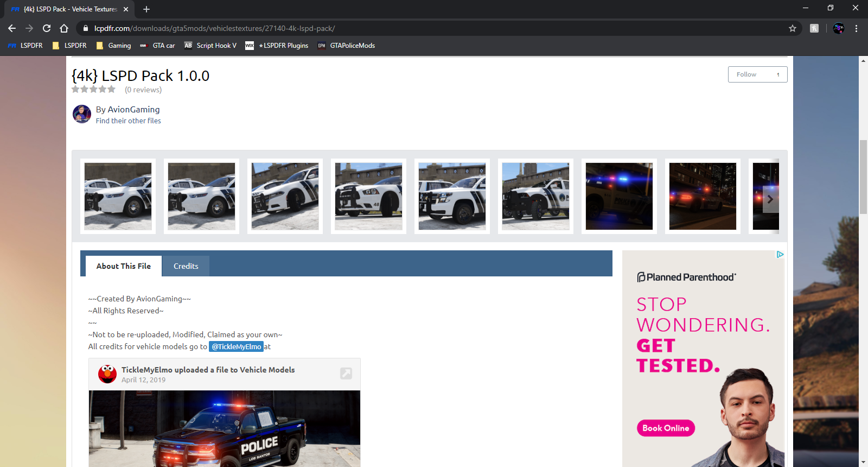Viewport: 868px width, 467px height.
Task: Open TickleMyElmo's Elmo avatar
Action: 107,374
